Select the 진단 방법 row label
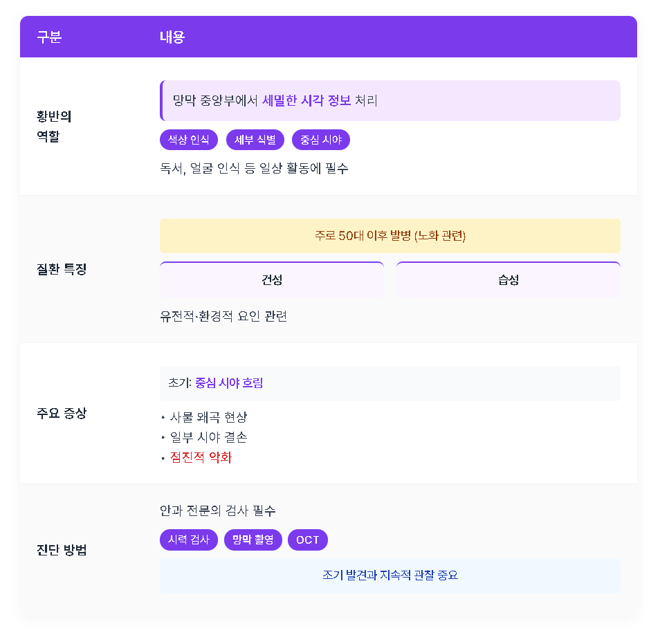The height and width of the screenshot is (644, 660). click(x=62, y=550)
